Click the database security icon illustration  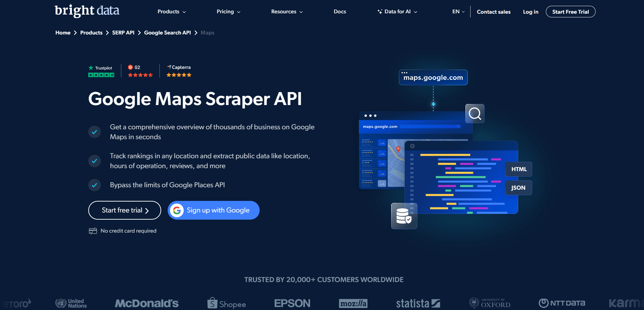[x=404, y=216]
